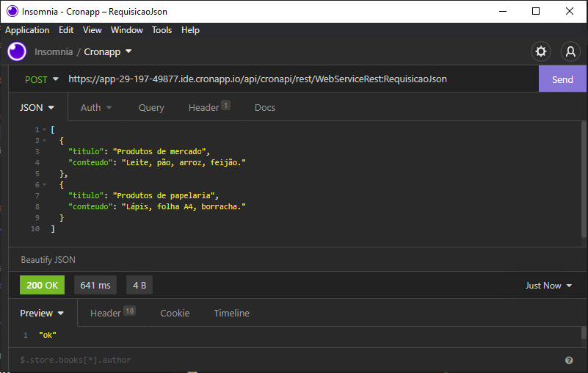Open the Auth tab dropdown
The image size is (588, 373).
click(96, 108)
